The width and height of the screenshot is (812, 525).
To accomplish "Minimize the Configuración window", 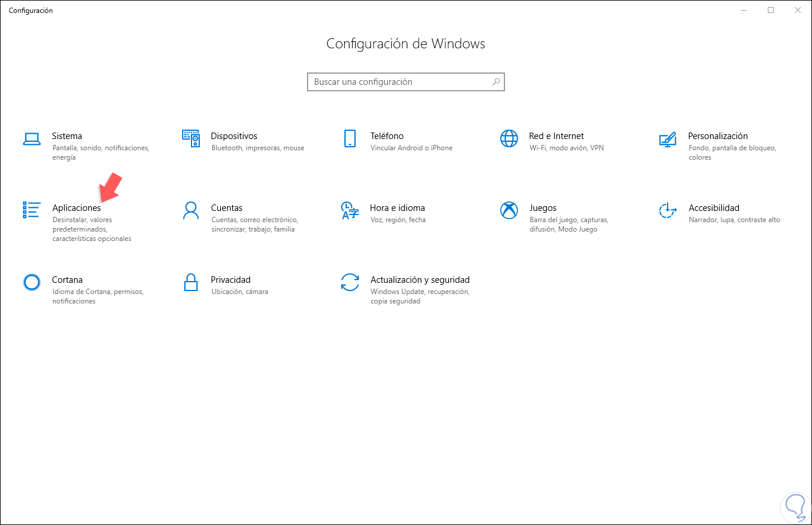I will click(744, 10).
